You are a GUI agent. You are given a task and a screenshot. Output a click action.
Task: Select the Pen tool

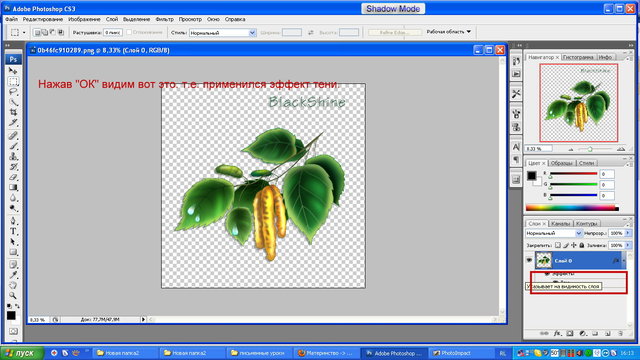tap(13, 221)
